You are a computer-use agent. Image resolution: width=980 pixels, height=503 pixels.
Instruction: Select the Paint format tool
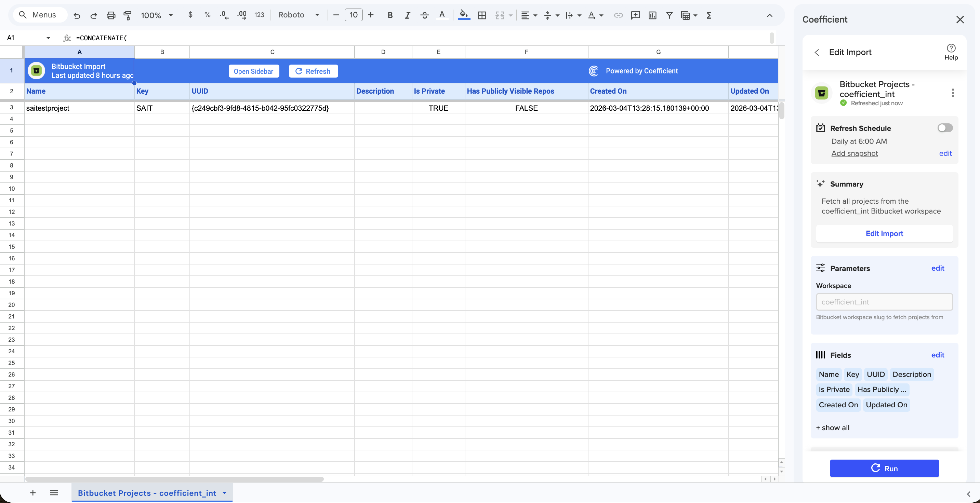coord(128,15)
